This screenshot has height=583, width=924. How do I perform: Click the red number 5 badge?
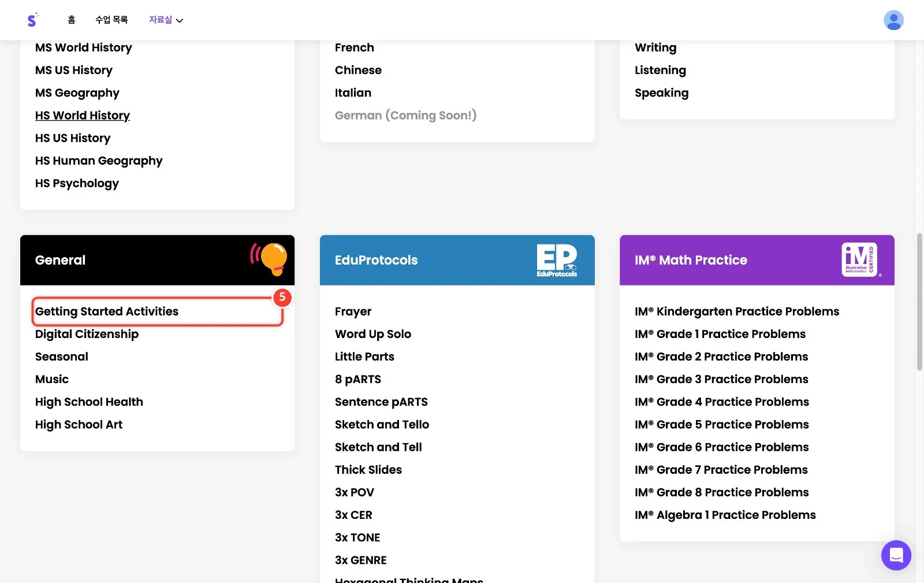(282, 298)
